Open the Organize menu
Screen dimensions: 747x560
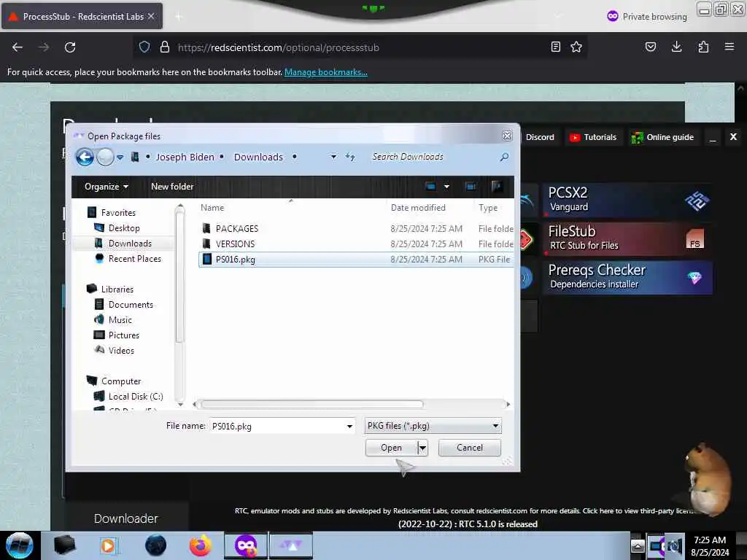pos(107,187)
